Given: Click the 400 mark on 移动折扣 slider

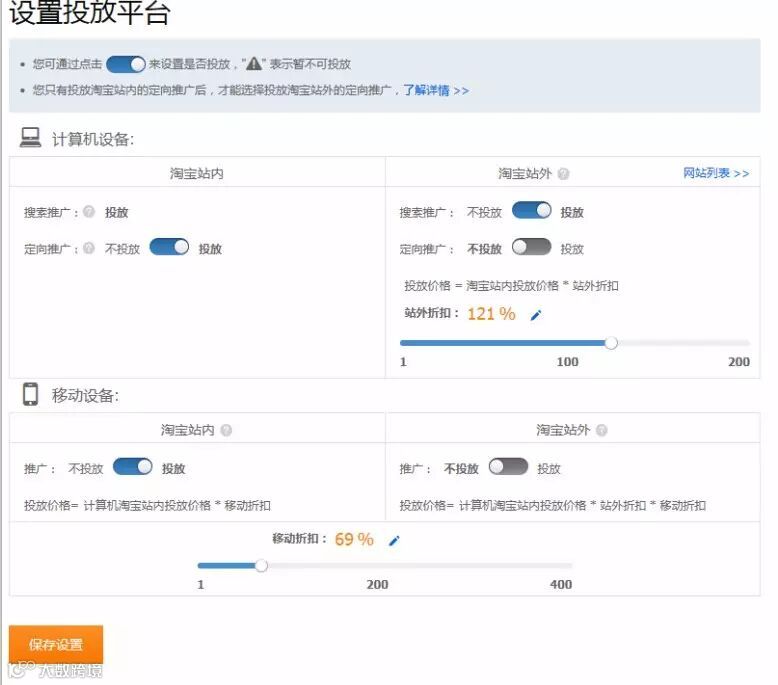Looking at the screenshot, I should pyautogui.click(x=561, y=584).
